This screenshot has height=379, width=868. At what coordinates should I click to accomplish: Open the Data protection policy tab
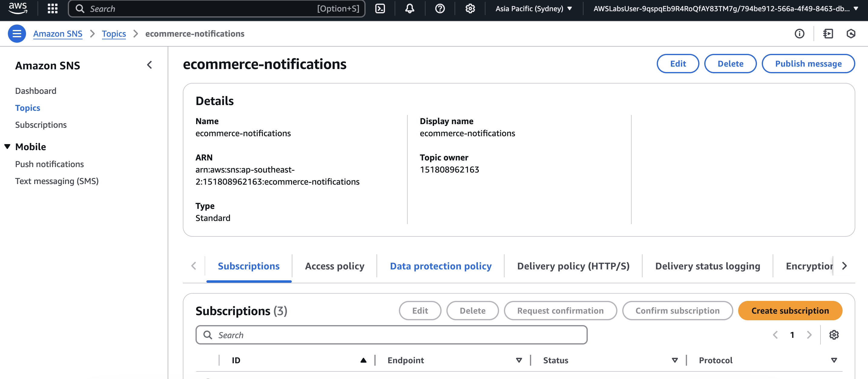pyautogui.click(x=440, y=266)
